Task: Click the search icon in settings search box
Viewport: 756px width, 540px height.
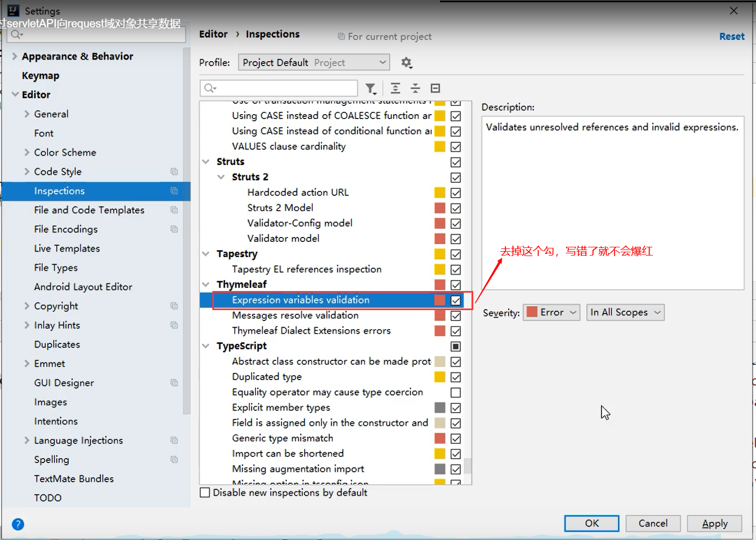Action: pyautogui.click(x=17, y=34)
